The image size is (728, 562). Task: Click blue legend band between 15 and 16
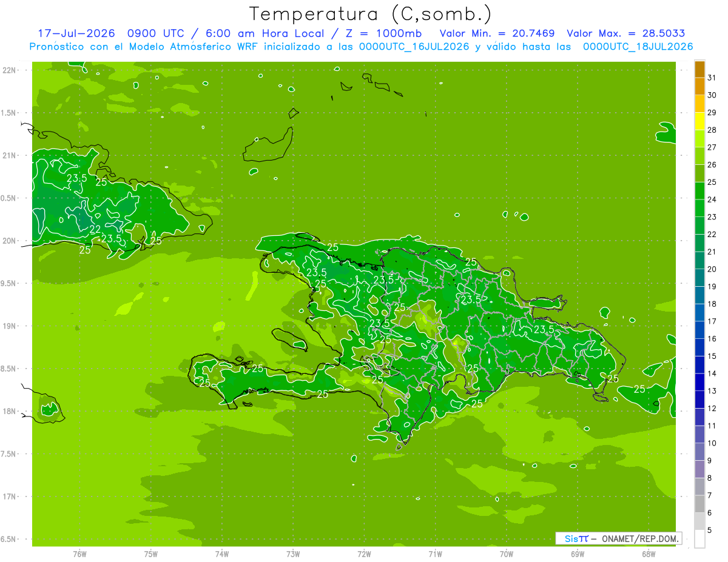pos(699,347)
